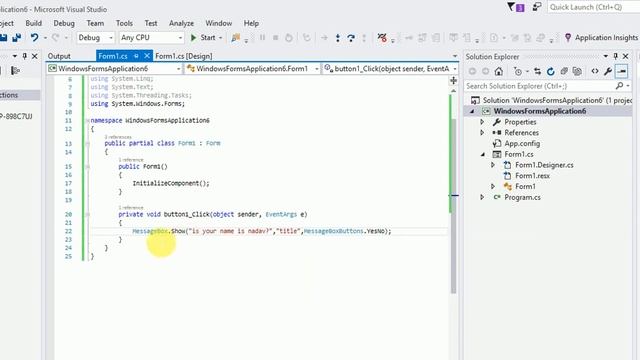Image resolution: width=640 pixels, height=360 pixels.
Task: Open the Analyze menu
Action: click(181, 23)
